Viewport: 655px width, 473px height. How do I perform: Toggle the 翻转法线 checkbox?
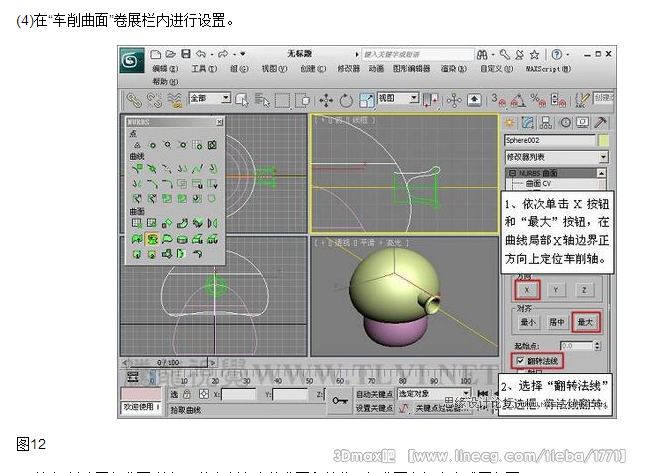tap(520, 361)
